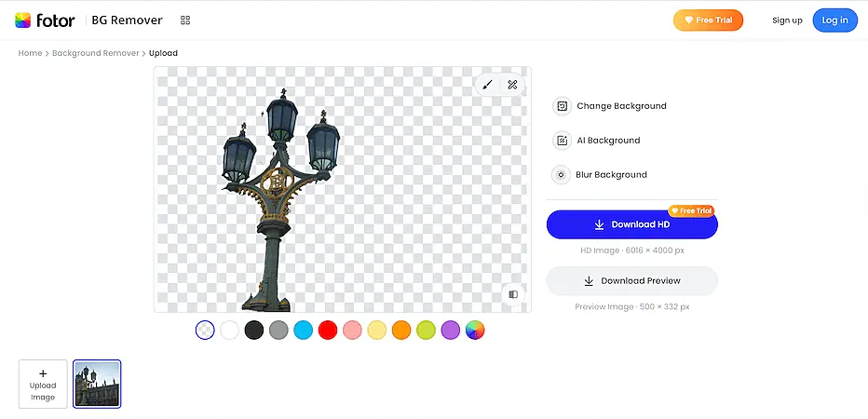Click the Free Trial badge on Download HD
868x419 pixels.
691,210
